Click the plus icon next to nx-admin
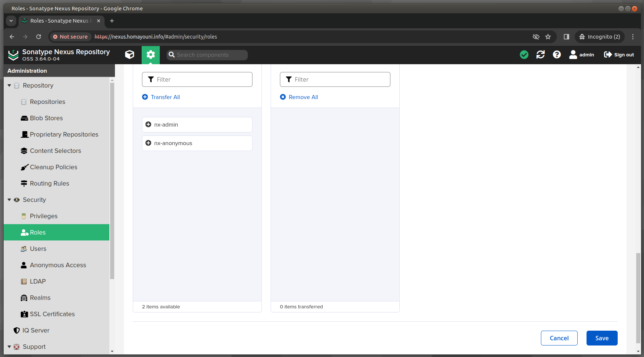This screenshot has width=644, height=357. point(148,125)
